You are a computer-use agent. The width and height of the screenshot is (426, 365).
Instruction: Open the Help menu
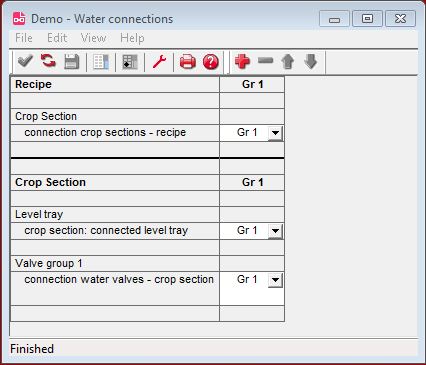click(132, 38)
